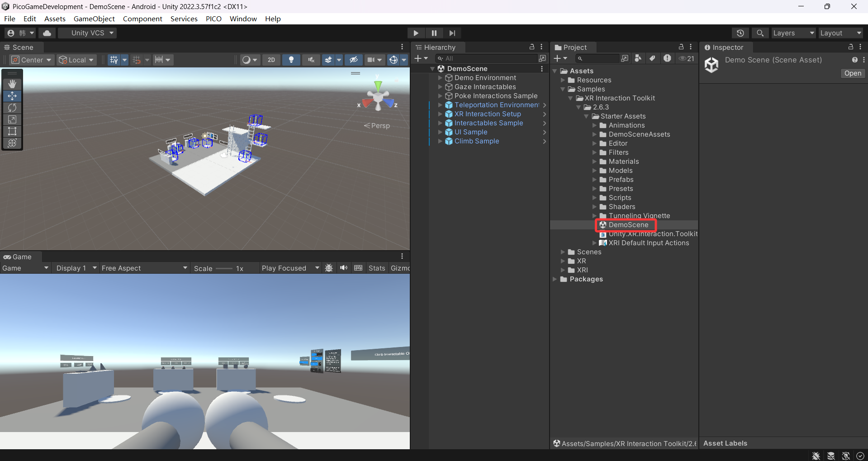
Task: Open the PICO menu
Action: (213, 19)
